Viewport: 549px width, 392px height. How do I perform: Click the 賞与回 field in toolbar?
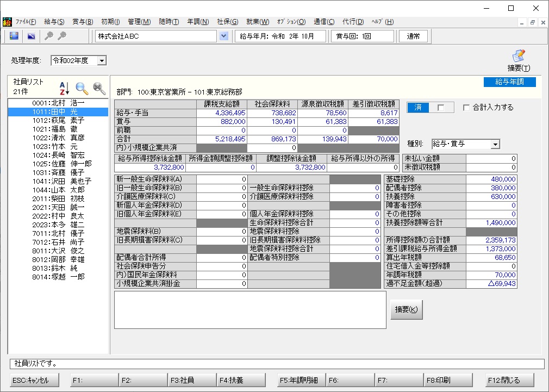point(363,36)
